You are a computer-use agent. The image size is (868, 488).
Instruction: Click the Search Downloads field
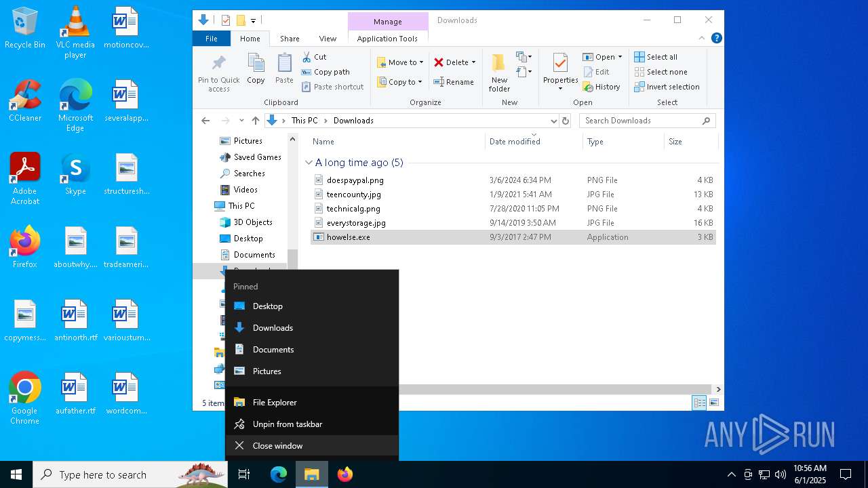coord(648,121)
